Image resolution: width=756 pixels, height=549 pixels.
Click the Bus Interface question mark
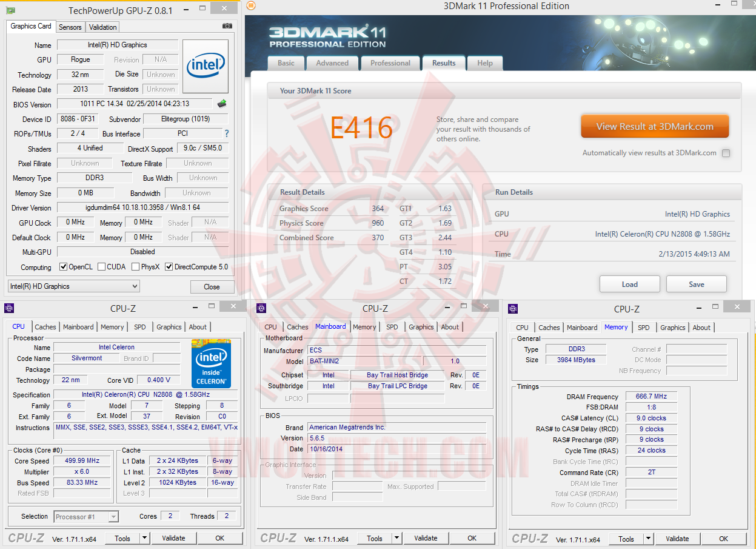click(227, 133)
